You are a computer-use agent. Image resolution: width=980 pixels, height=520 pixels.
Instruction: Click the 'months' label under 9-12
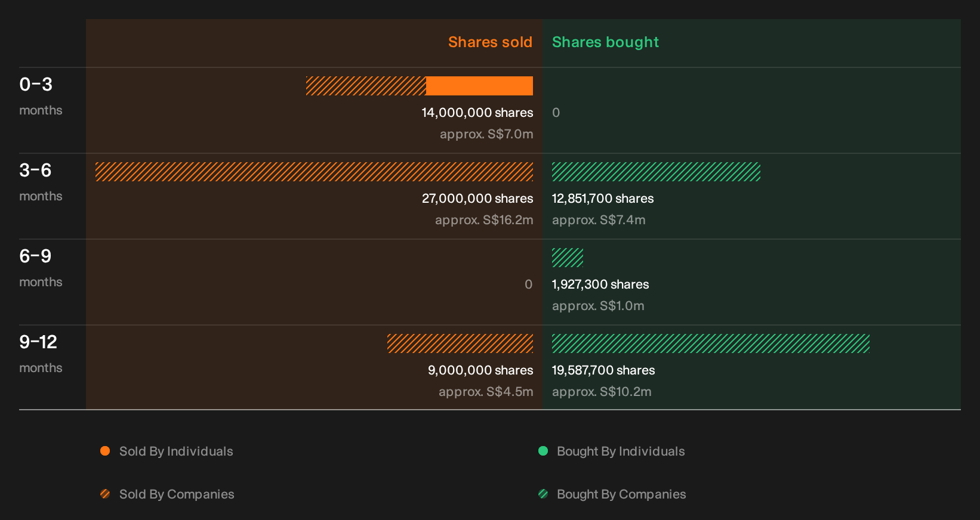[41, 368]
